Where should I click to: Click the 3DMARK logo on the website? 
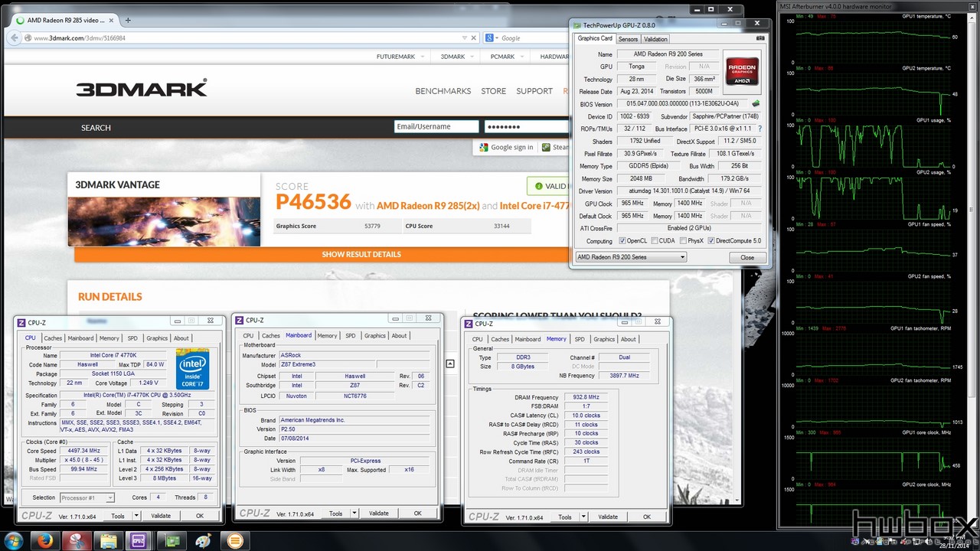point(142,89)
